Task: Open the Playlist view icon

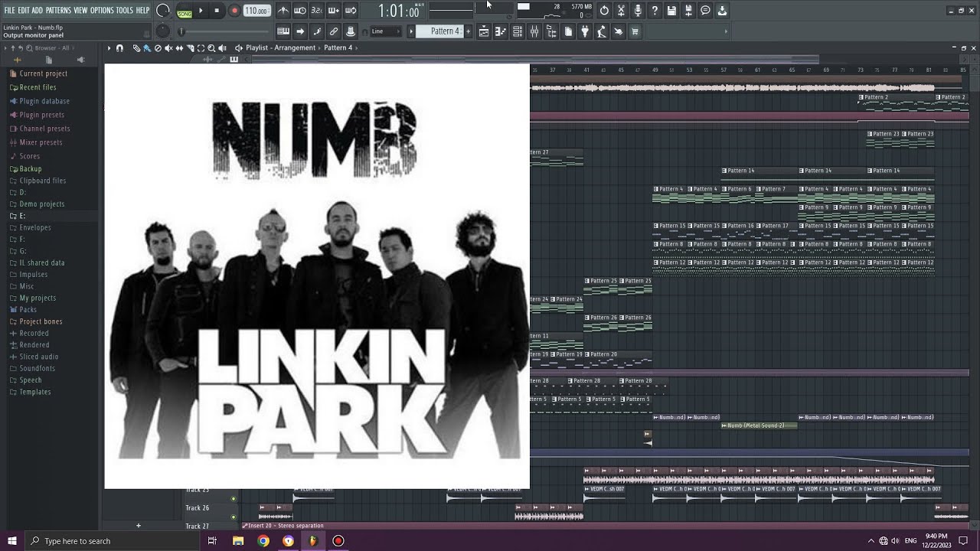Action: point(484,31)
